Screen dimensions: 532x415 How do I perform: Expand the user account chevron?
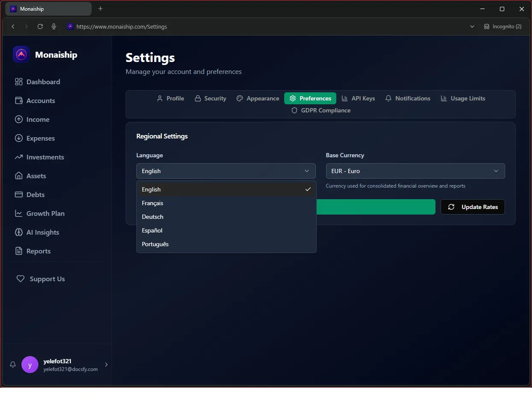[106, 365]
